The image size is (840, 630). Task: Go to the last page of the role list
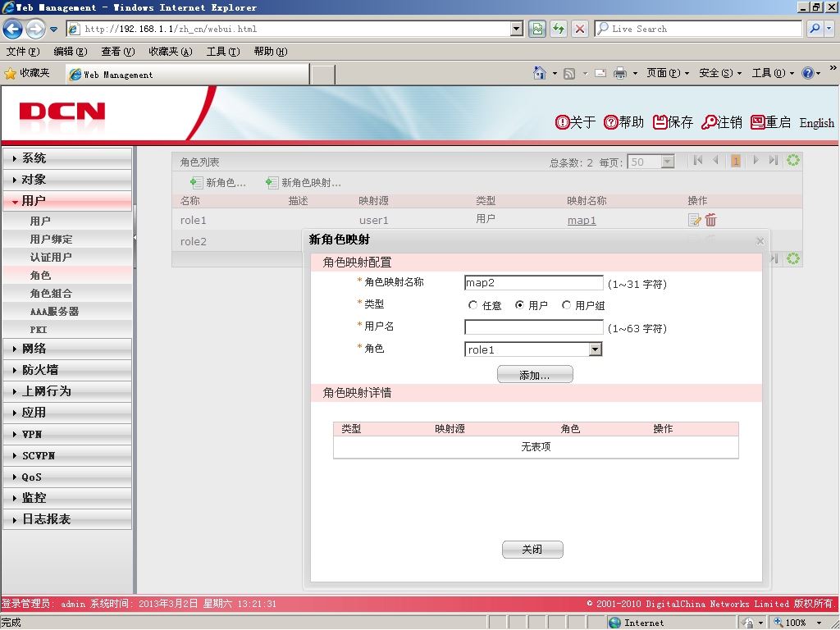773,160
